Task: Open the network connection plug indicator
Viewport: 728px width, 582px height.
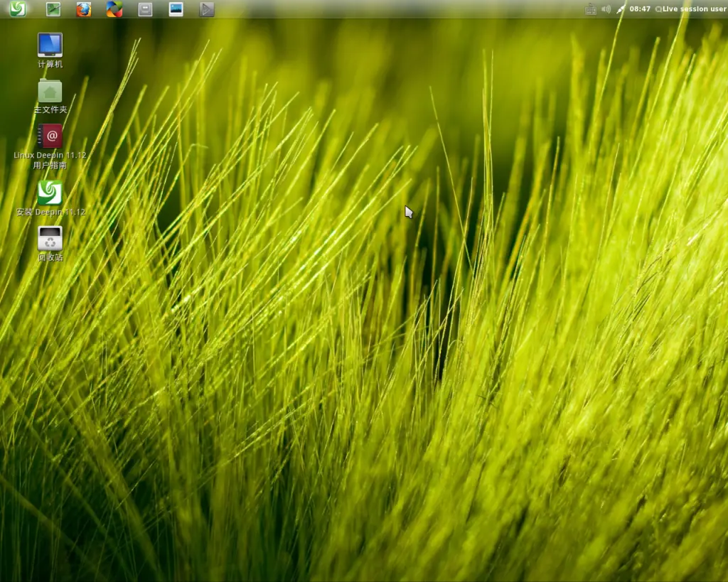Action: [x=621, y=9]
